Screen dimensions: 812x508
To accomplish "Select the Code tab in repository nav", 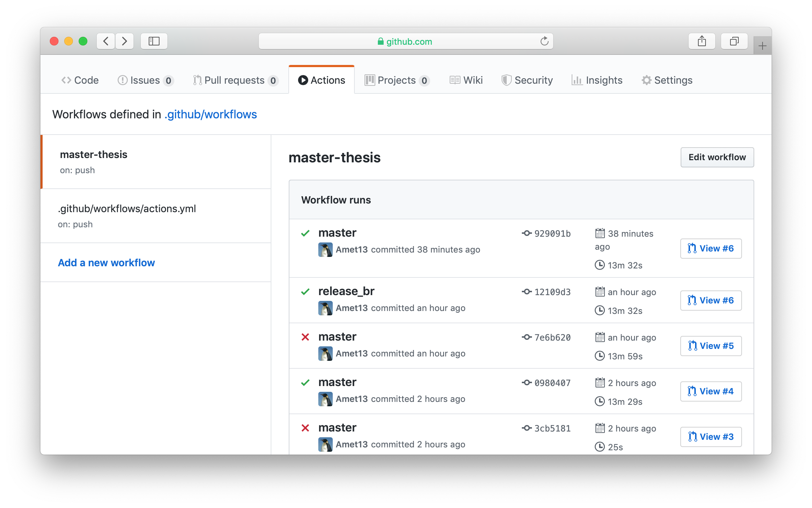I will pyautogui.click(x=81, y=80).
